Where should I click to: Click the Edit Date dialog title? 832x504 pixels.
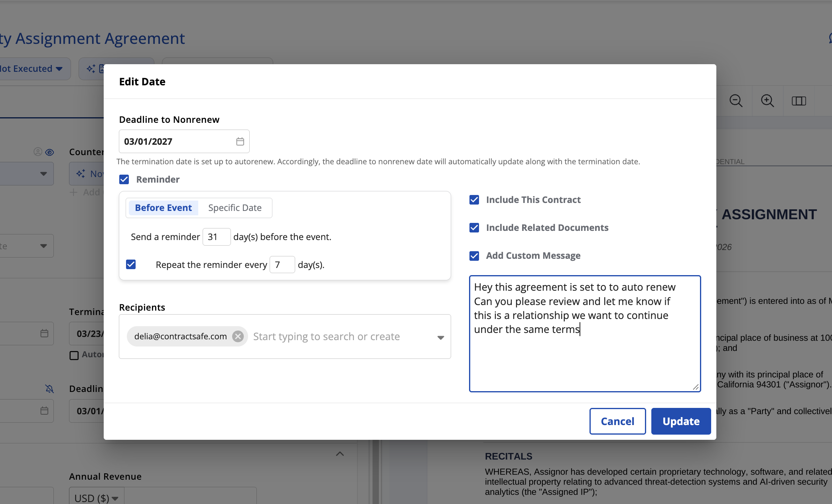(142, 82)
